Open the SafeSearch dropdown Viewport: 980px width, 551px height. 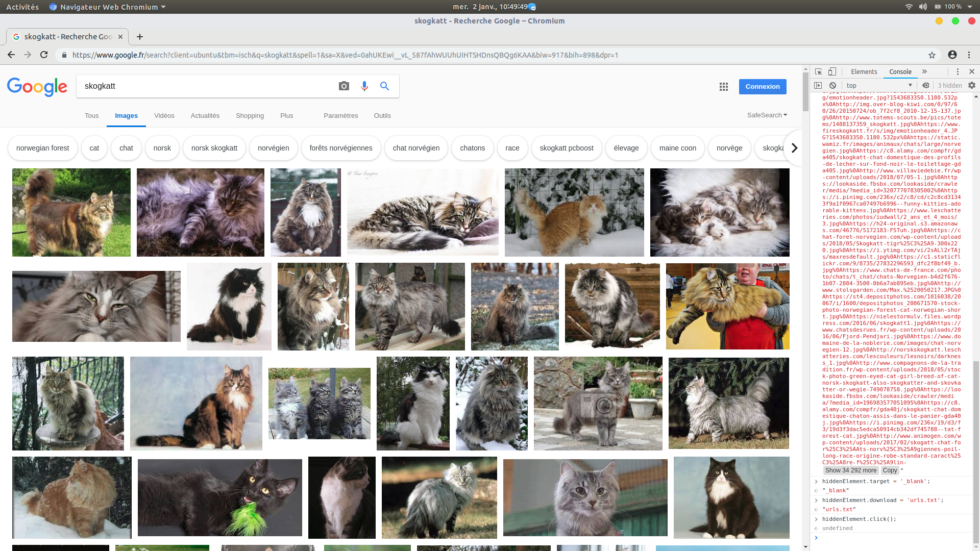click(767, 115)
